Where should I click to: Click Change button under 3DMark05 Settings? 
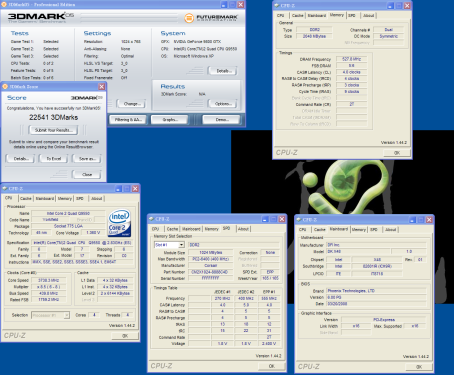(131, 104)
